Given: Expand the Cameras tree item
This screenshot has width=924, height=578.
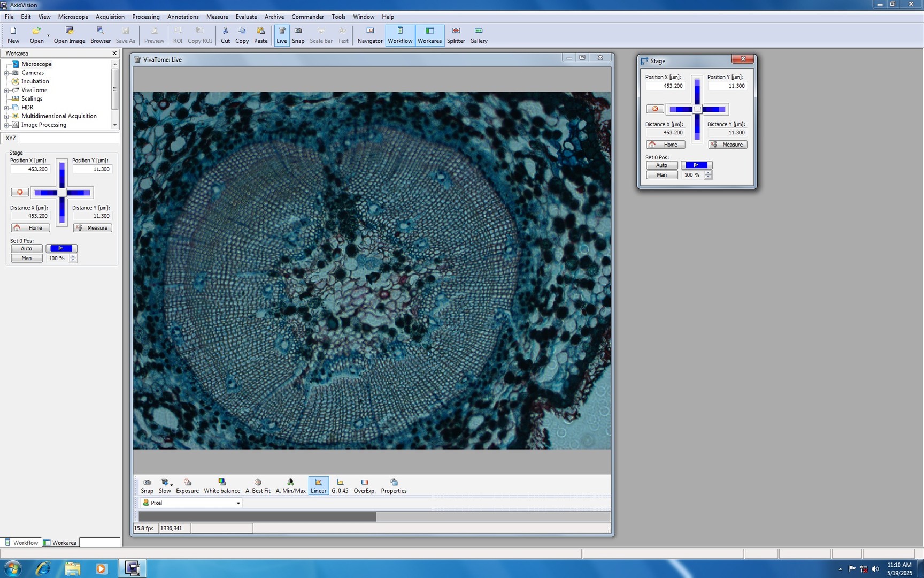Looking at the screenshot, I should pyautogui.click(x=6, y=72).
